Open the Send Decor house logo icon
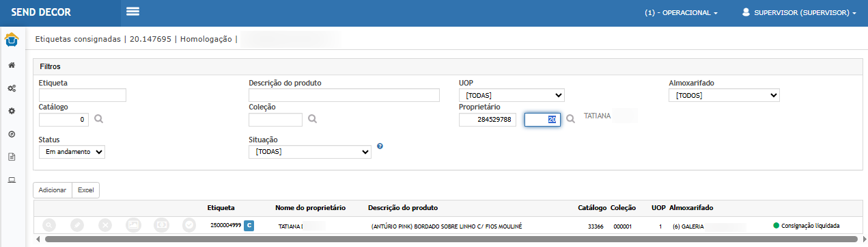This screenshot has height=247, width=868. click(12, 40)
